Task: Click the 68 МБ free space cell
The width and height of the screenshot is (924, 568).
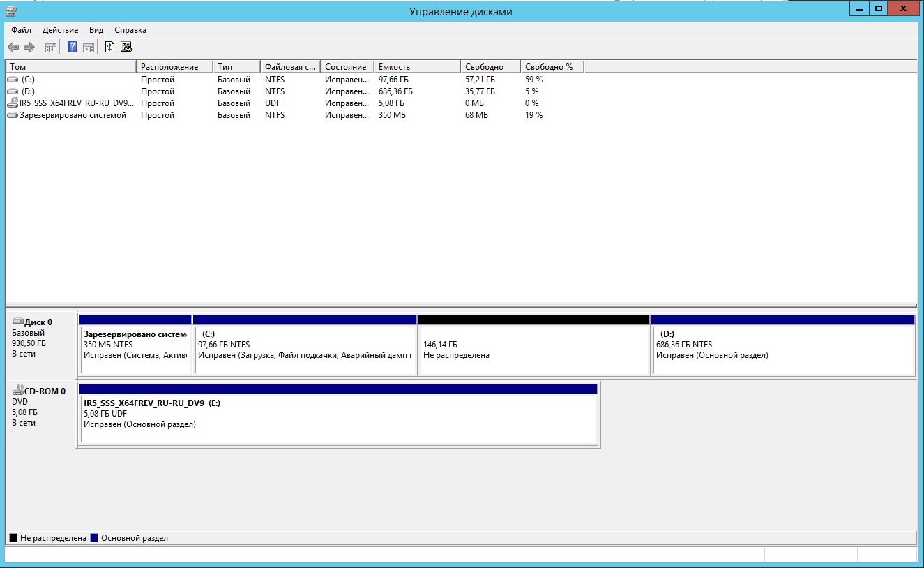Action: coord(476,115)
